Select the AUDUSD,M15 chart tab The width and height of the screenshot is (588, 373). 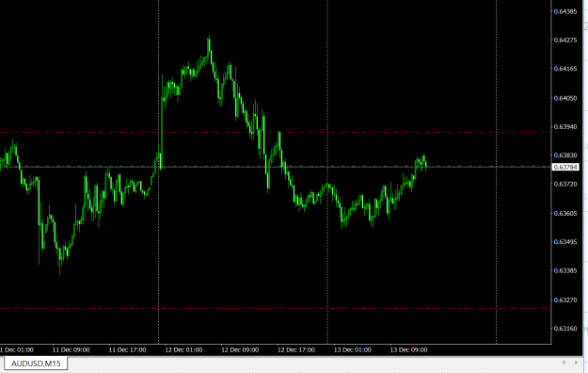click(36, 364)
